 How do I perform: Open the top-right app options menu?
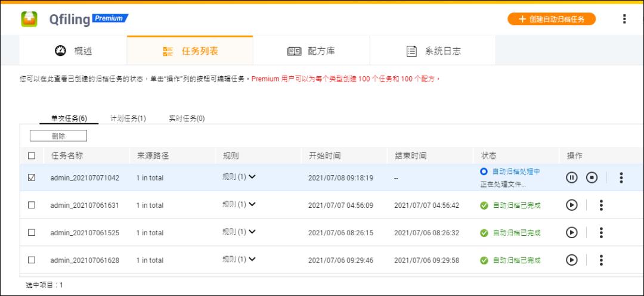click(x=624, y=19)
